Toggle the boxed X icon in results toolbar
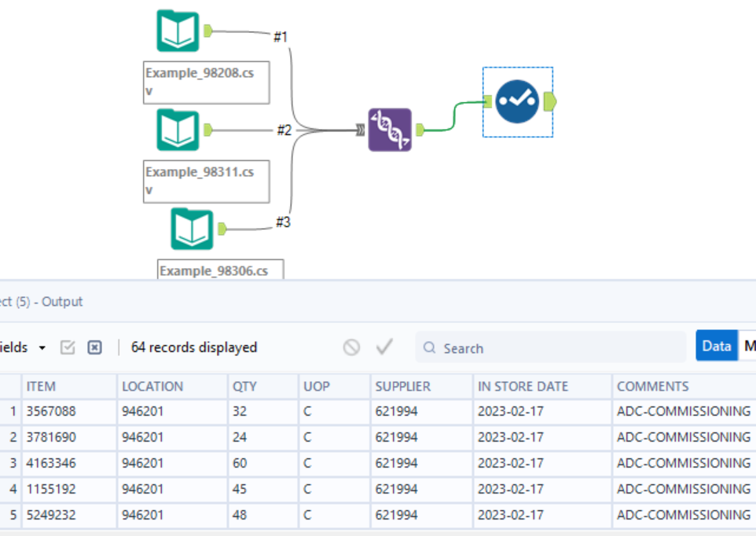The image size is (756, 536). [x=94, y=347]
